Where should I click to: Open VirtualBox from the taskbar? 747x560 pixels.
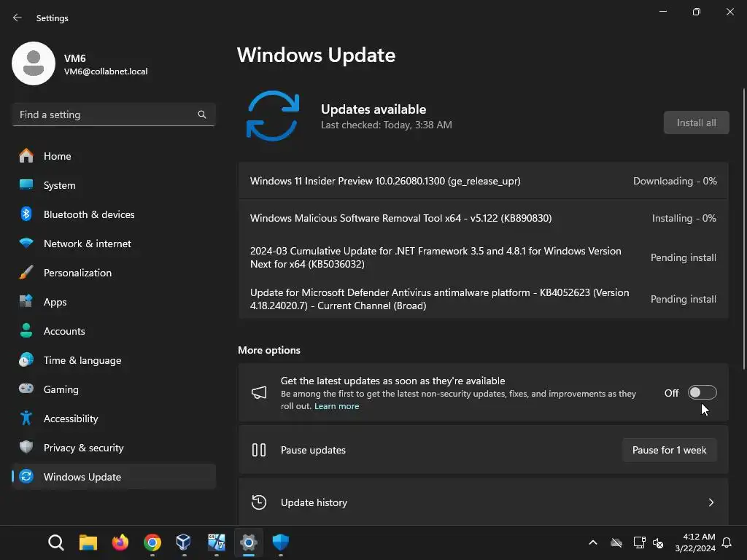[184, 542]
